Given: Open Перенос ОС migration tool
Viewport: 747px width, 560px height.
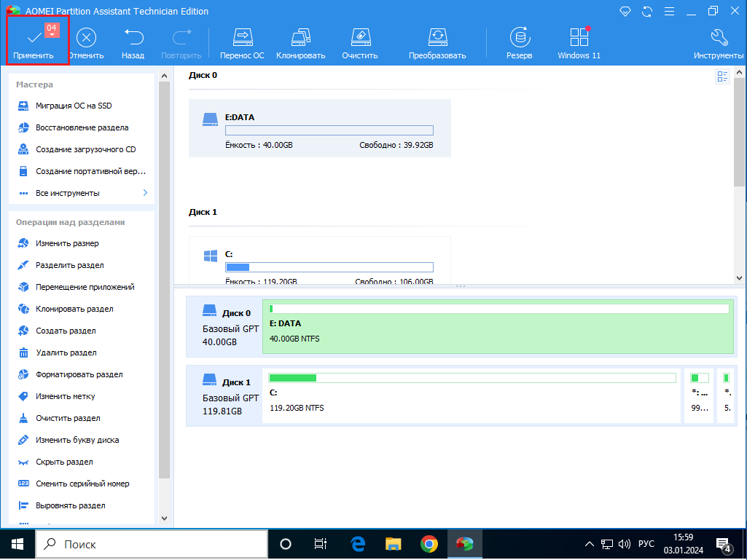Looking at the screenshot, I should (242, 44).
